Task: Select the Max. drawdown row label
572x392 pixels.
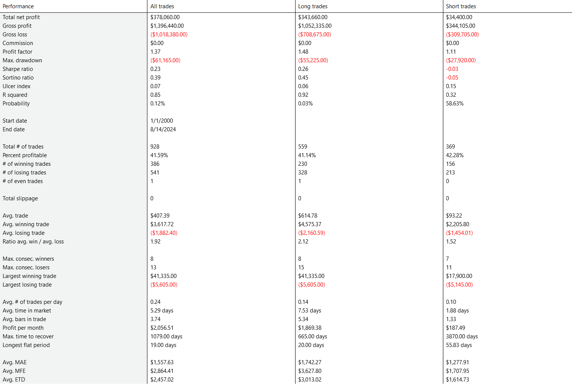Action: [22, 60]
